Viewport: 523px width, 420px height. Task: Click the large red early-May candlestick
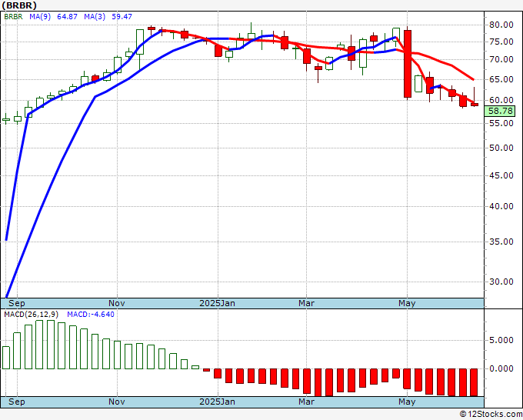[x=408, y=63]
